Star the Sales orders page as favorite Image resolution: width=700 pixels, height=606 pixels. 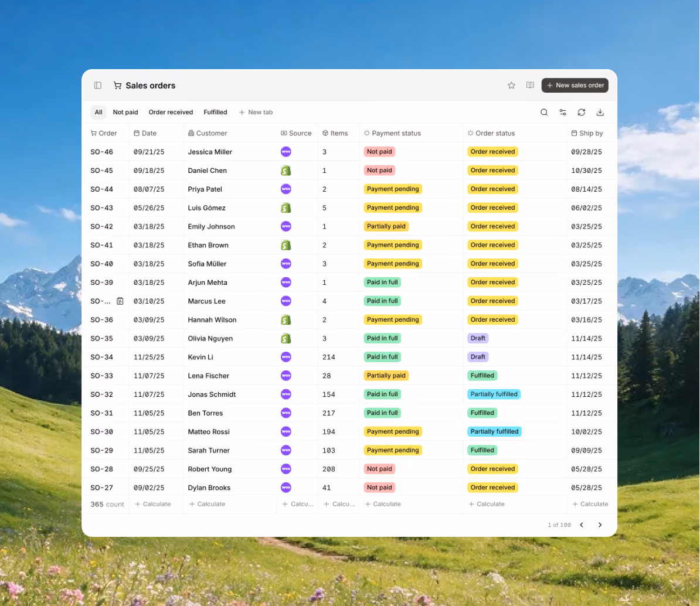point(511,85)
